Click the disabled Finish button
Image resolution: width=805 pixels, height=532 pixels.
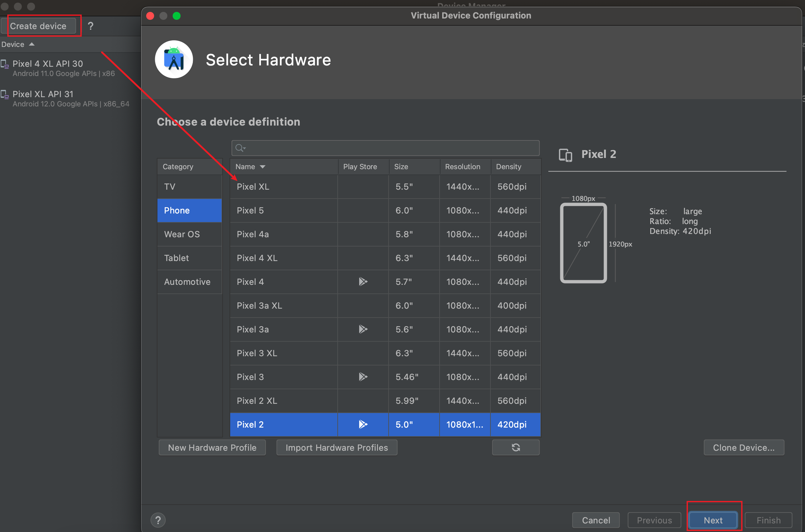(x=768, y=520)
